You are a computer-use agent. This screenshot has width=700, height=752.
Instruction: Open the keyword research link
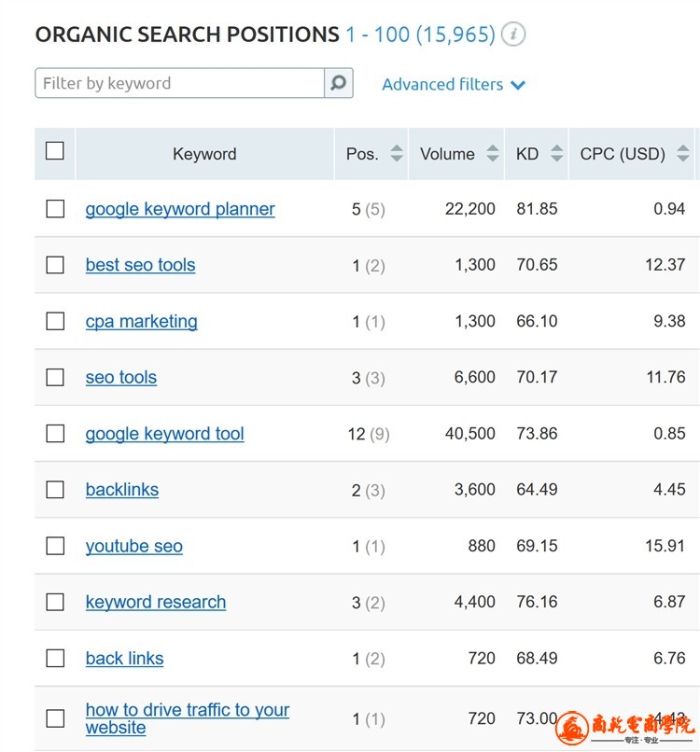point(156,602)
